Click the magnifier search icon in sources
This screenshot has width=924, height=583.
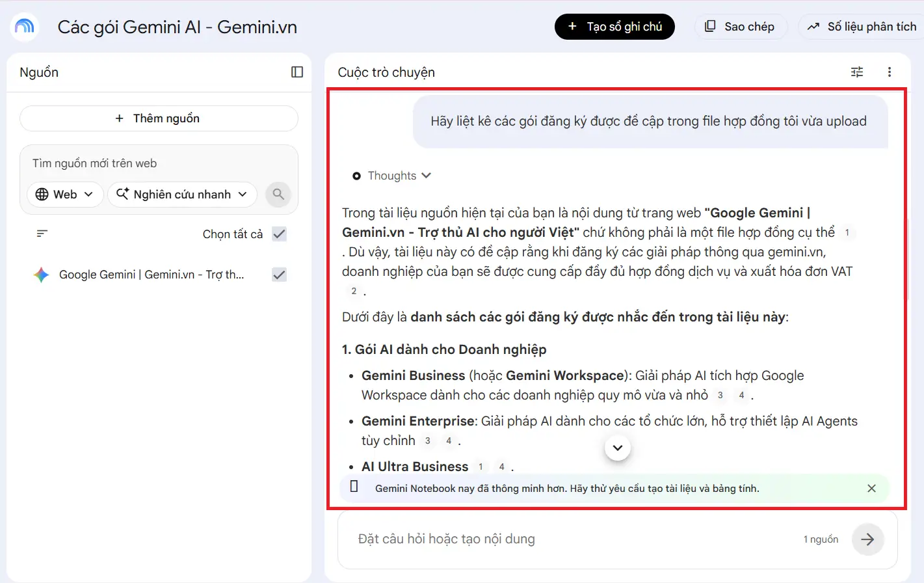[x=278, y=194]
